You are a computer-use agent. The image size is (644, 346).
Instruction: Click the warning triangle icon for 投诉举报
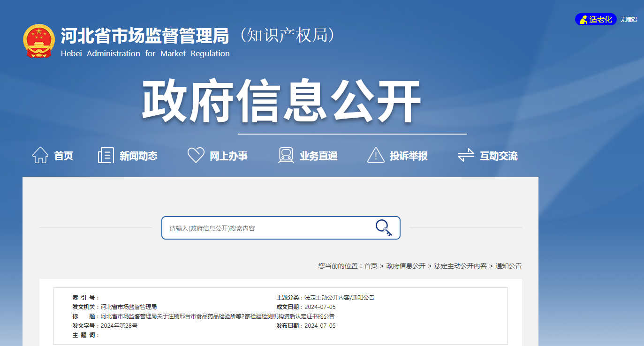pos(376,155)
